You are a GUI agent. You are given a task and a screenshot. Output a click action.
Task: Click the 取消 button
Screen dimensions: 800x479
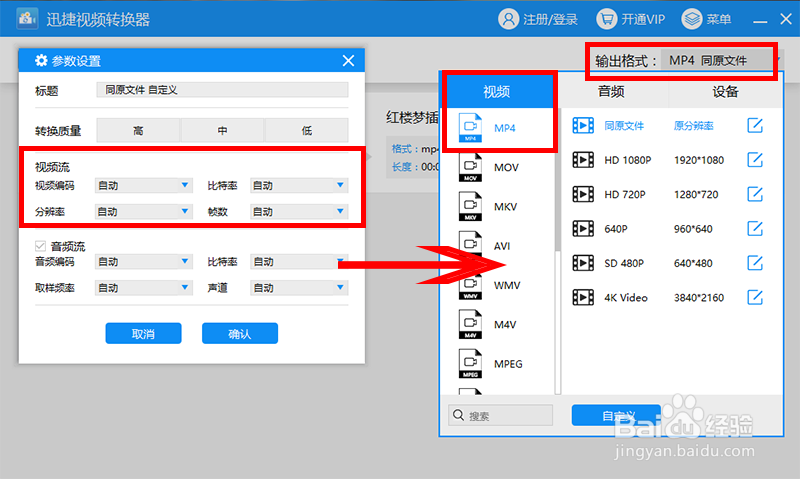click(143, 333)
